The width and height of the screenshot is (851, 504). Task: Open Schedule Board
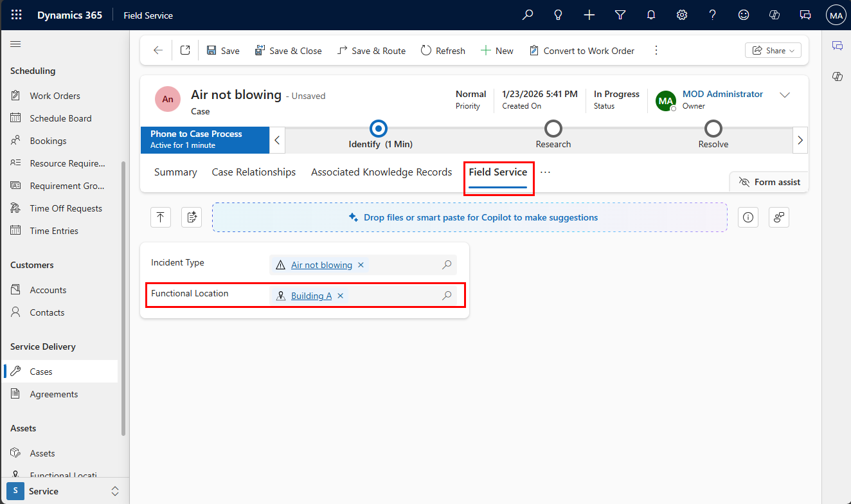point(60,118)
